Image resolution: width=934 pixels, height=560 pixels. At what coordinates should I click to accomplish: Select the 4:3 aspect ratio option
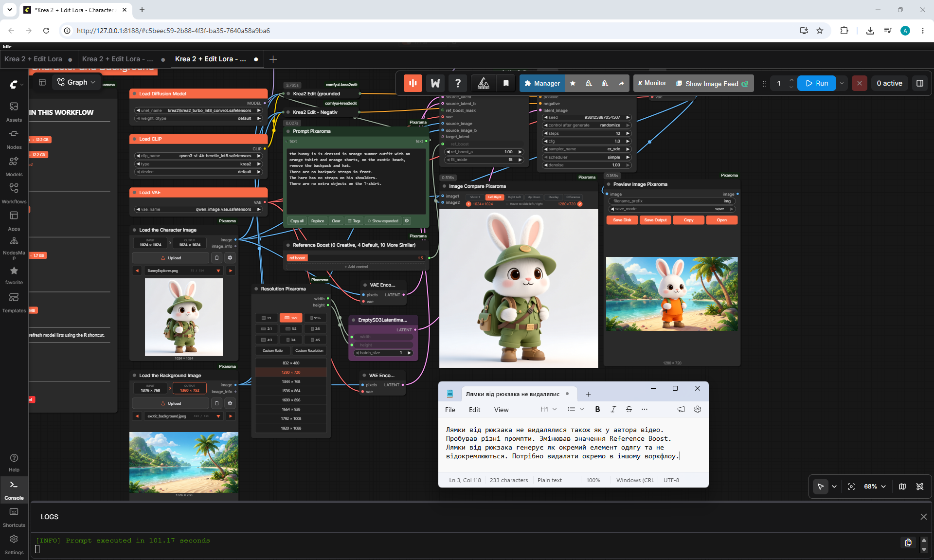click(267, 340)
